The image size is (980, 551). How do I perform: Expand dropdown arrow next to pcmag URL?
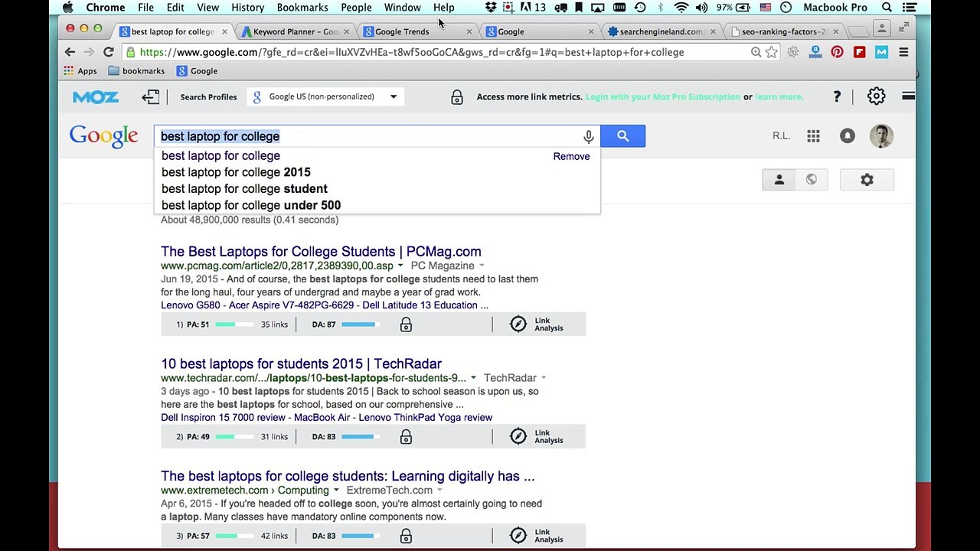pyautogui.click(x=400, y=266)
